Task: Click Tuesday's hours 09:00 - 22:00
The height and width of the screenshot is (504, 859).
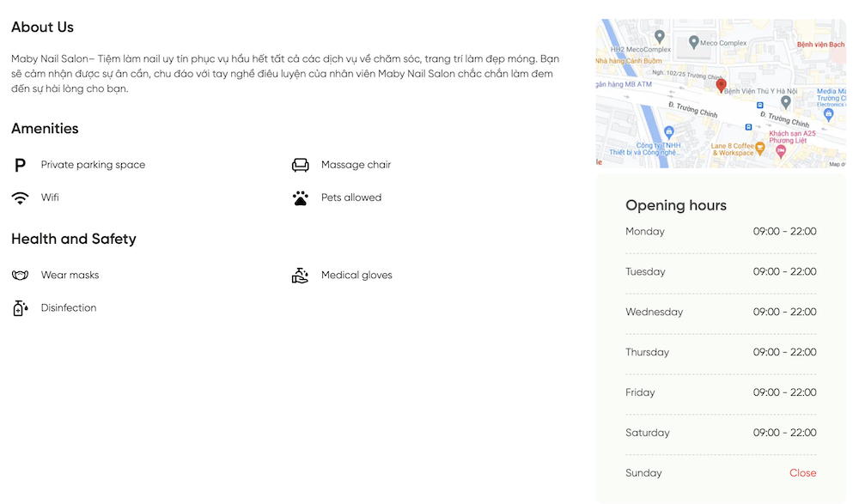Action: [784, 271]
